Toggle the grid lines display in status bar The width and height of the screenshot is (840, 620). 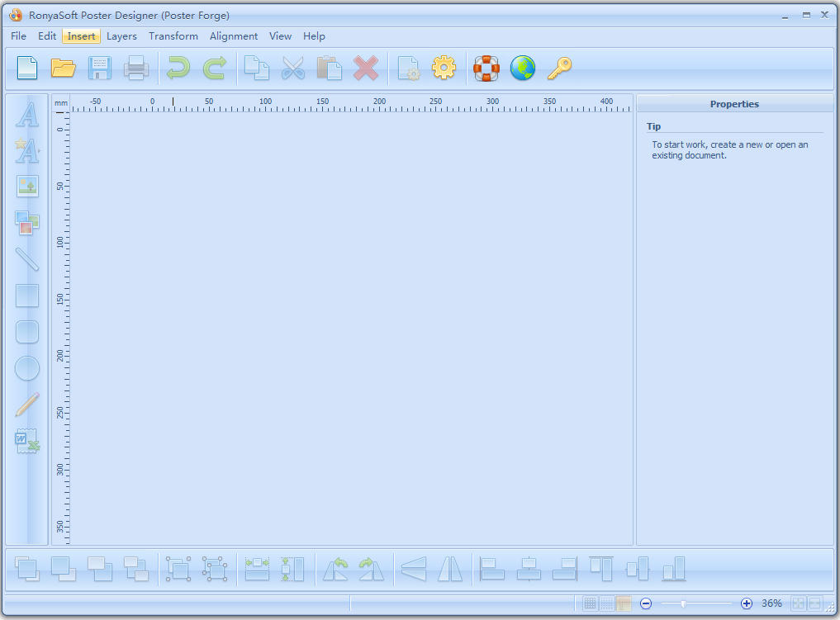coord(590,603)
